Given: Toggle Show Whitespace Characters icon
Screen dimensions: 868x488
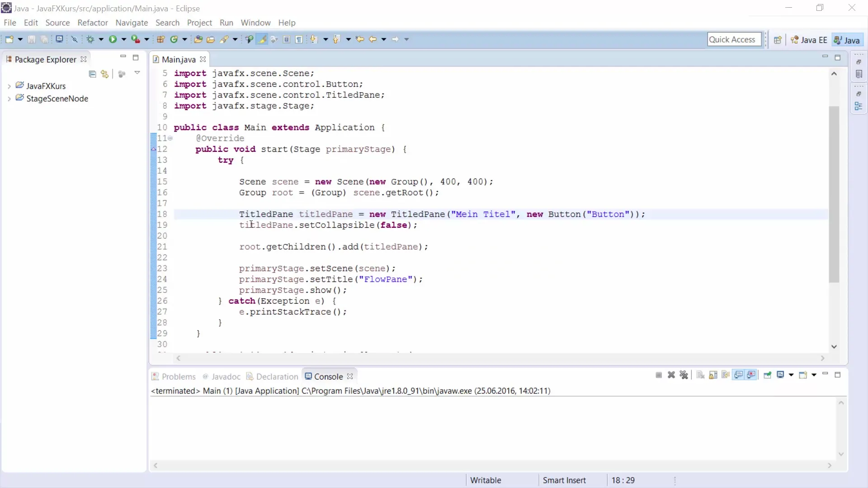Looking at the screenshot, I should pyautogui.click(x=299, y=39).
